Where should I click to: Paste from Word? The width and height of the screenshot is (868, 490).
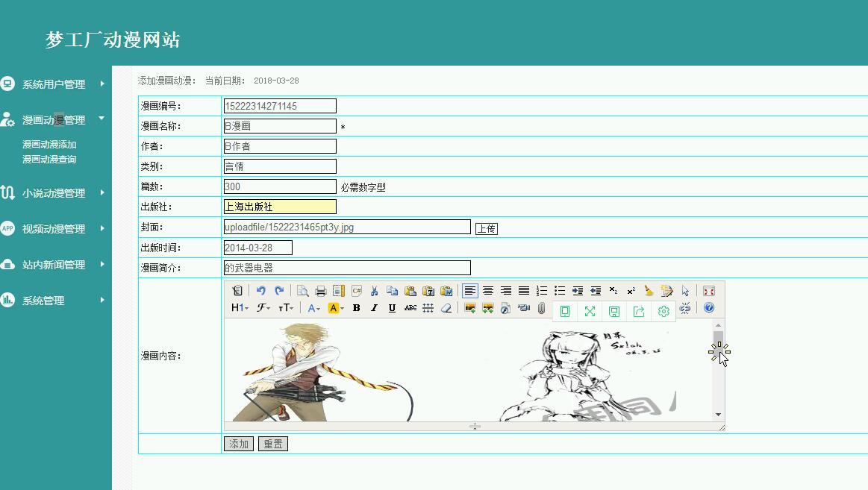pos(447,290)
